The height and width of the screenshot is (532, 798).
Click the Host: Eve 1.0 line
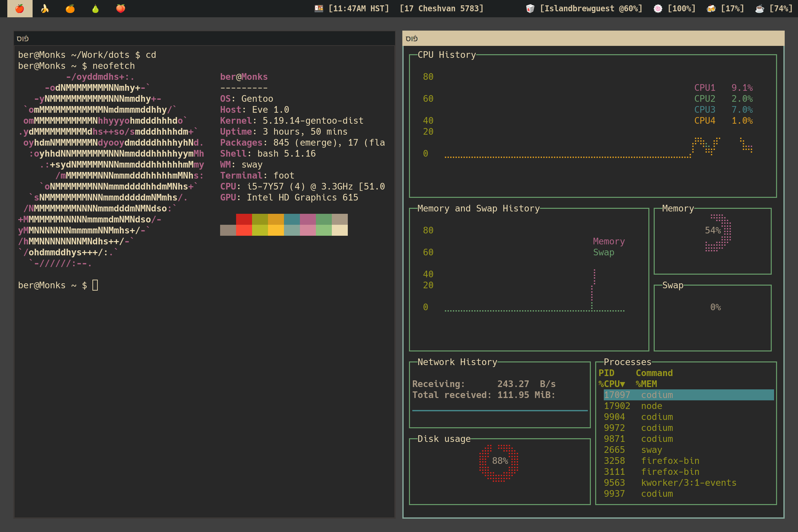[254, 110]
